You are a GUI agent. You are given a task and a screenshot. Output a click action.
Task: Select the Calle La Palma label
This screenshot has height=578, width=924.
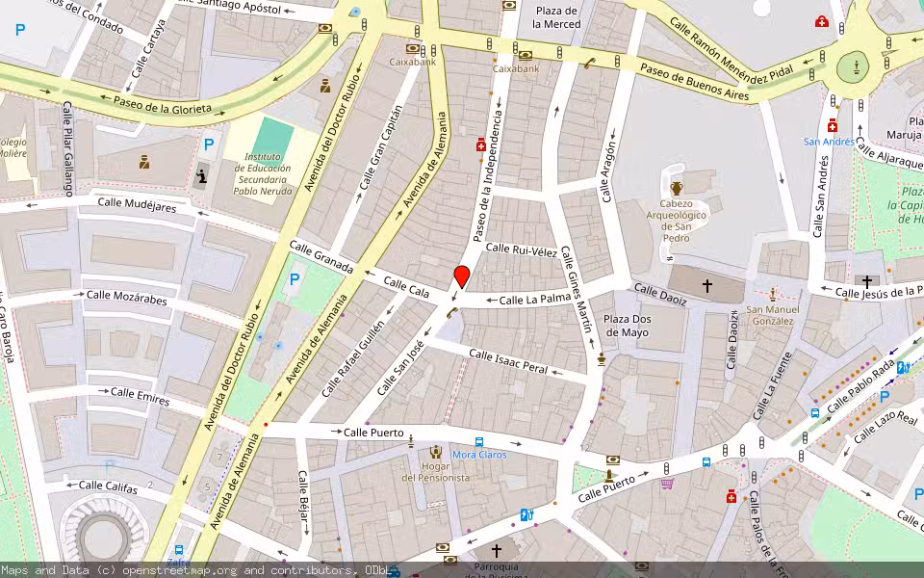(x=535, y=299)
